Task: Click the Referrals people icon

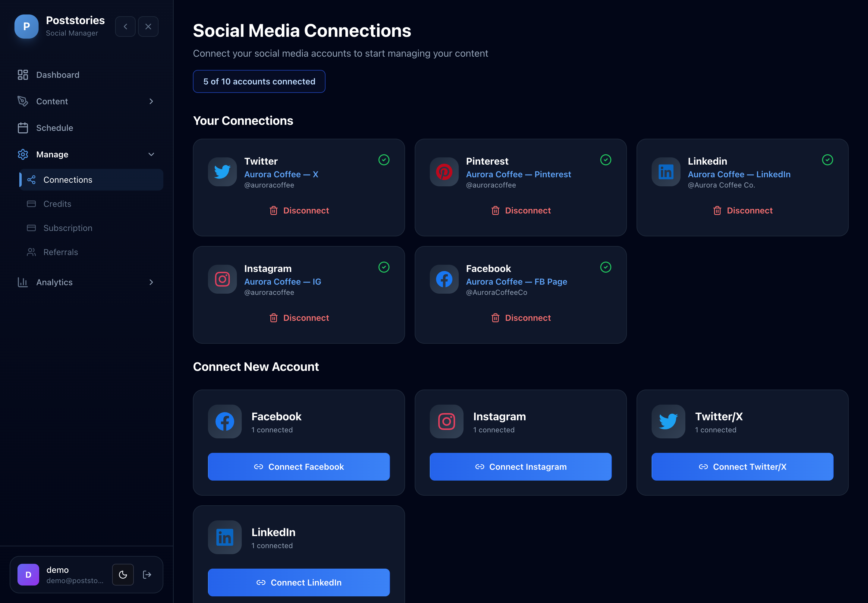Action: [31, 252]
